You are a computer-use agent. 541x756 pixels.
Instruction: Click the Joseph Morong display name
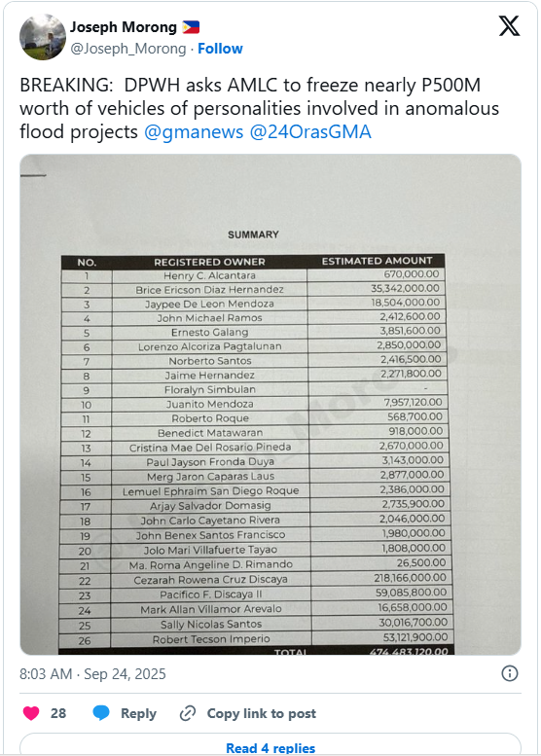[124, 27]
